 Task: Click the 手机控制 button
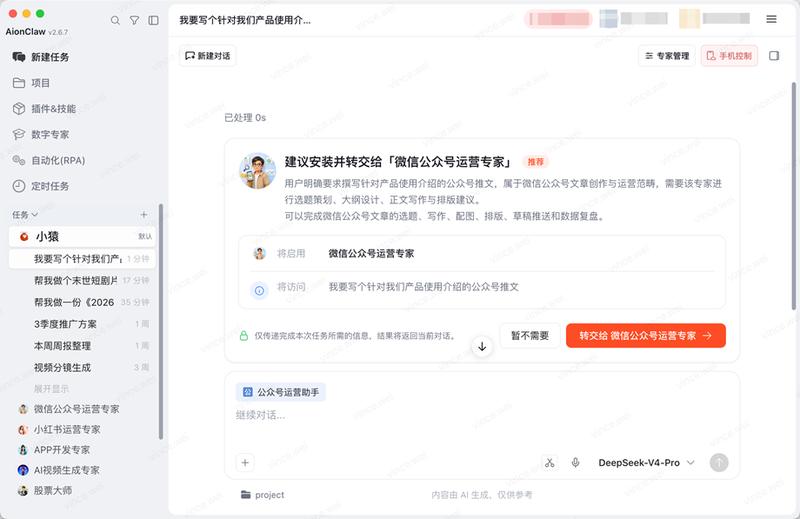[x=729, y=56]
